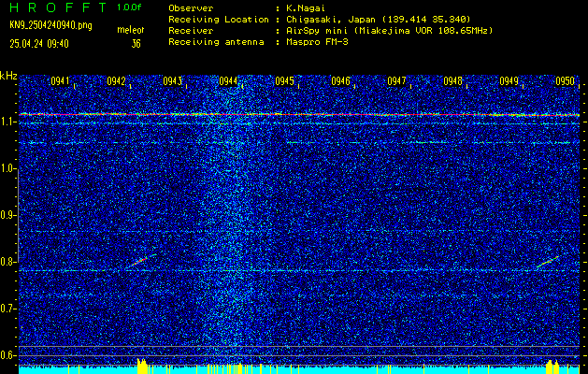The width and height of the screenshot is (588, 374).
Task: Click the 1.0 frequency axis label
Action: [x=7, y=168]
